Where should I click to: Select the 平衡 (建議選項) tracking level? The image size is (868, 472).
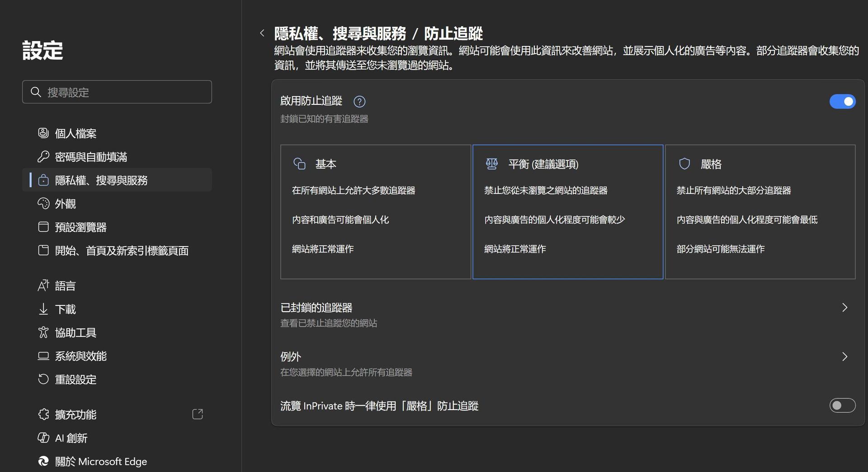point(568,212)
